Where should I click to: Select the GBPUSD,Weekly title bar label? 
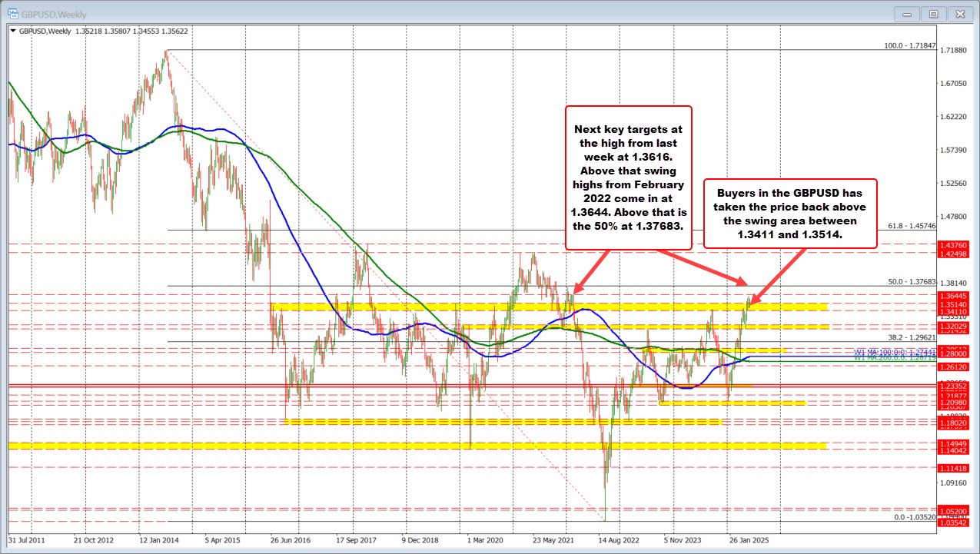[x=51, y=13]
